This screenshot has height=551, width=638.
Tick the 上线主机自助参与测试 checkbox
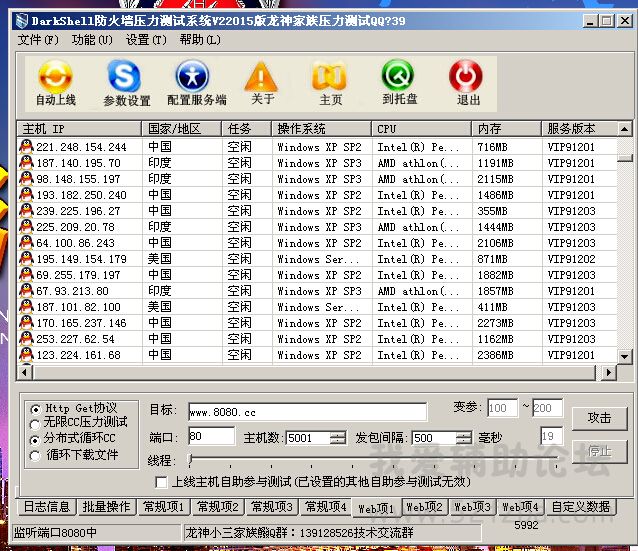[162, 482]
